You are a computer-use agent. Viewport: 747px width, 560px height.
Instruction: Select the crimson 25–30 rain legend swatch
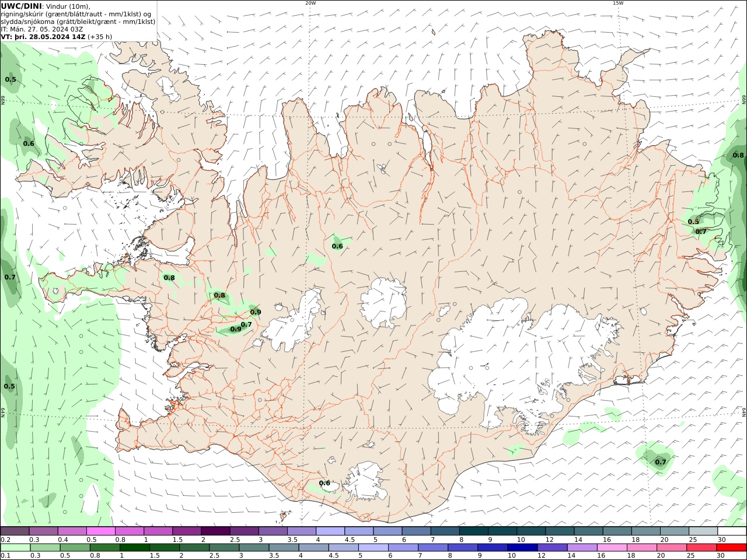pos(701,547)
